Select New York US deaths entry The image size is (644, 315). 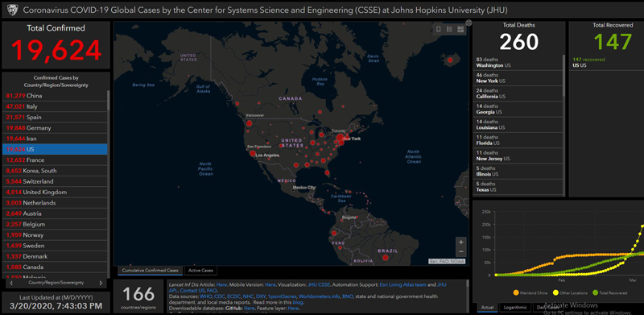(517, 78)
